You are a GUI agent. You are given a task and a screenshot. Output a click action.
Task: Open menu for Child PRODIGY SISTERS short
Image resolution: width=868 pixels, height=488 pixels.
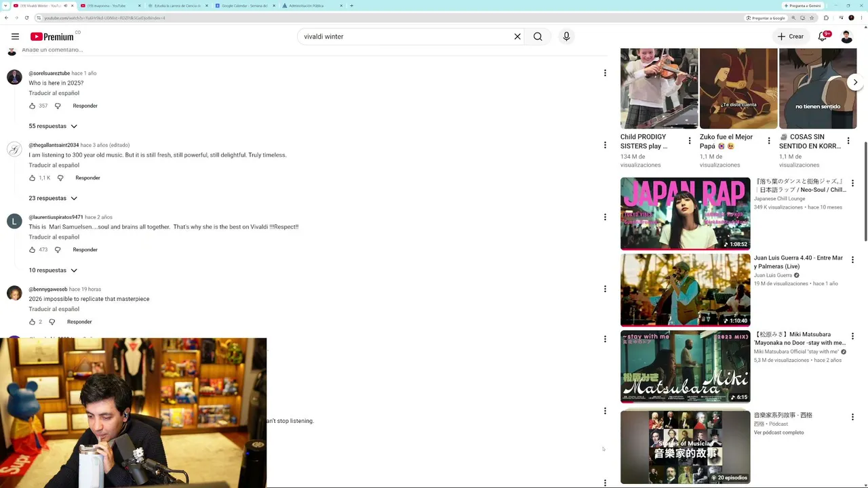point(690,141)
